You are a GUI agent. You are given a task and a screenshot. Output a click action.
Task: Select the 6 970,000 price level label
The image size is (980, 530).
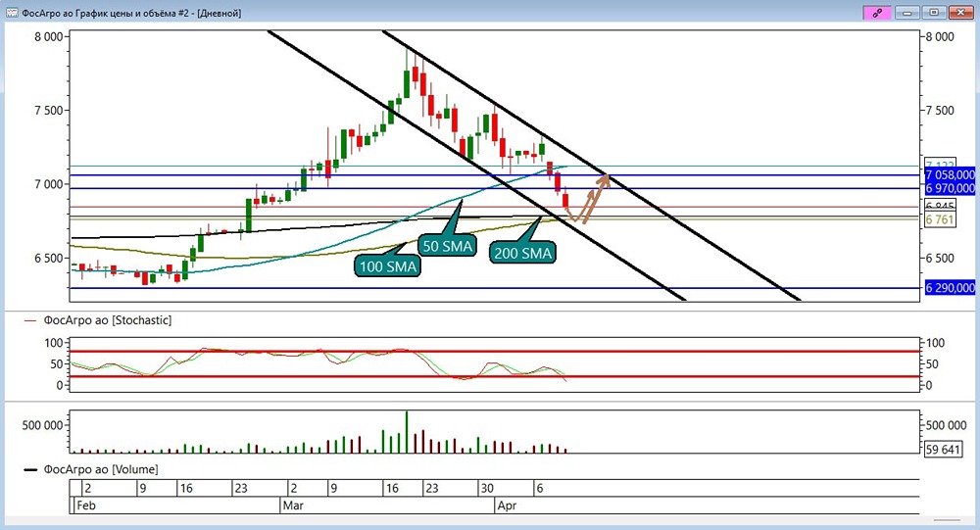coord(950,188)
